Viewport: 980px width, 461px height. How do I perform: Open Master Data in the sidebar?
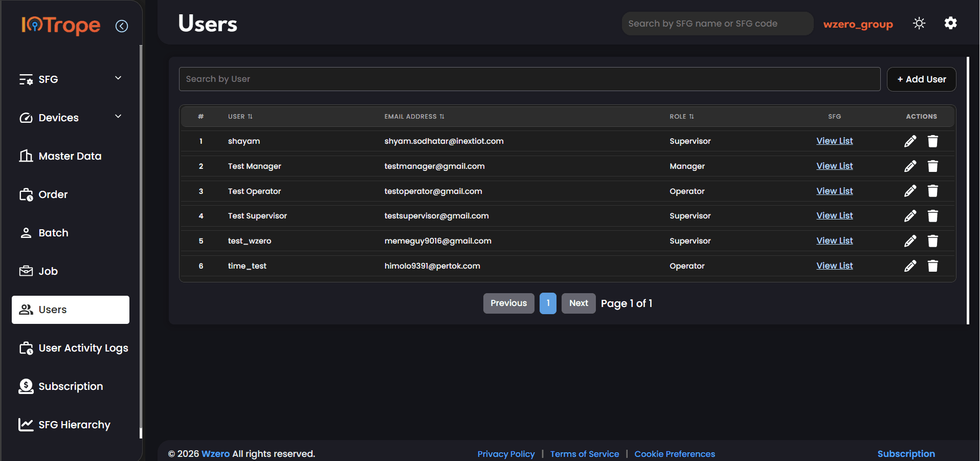click(71, 156)
